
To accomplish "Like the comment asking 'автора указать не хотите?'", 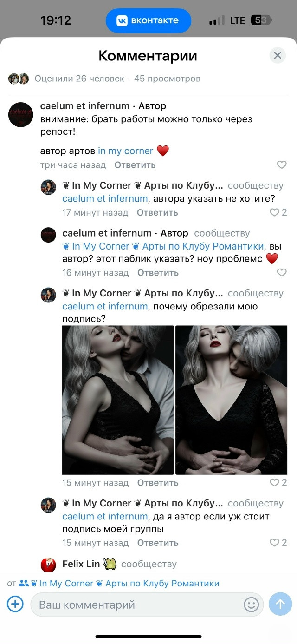I will click(278, 213).
